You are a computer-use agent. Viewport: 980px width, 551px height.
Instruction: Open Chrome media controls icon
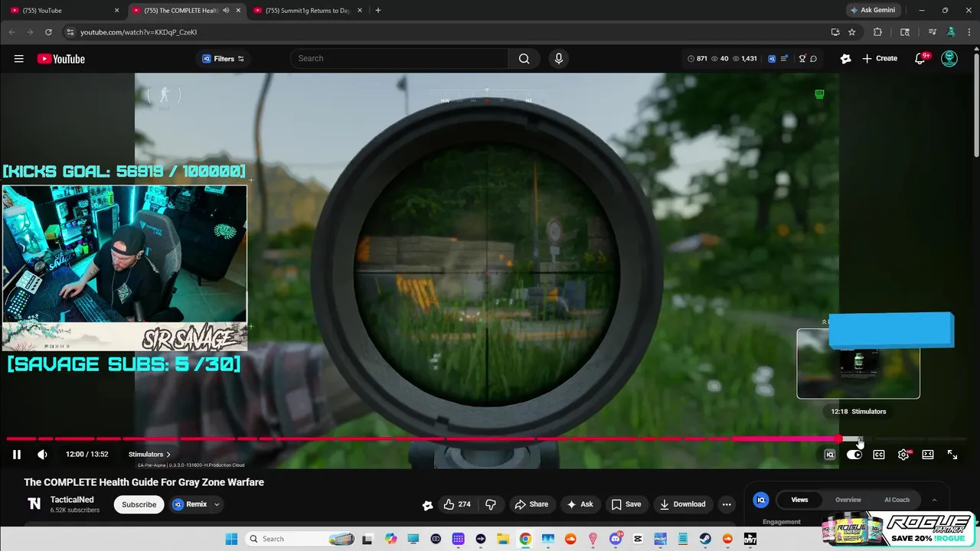932,32
